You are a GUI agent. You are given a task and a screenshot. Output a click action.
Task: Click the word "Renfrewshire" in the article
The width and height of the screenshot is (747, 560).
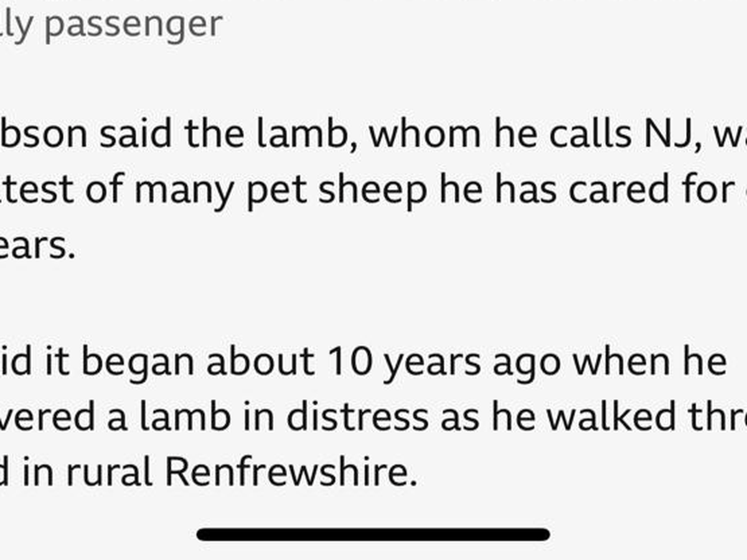pyautogui.click(x=290, y=473)
